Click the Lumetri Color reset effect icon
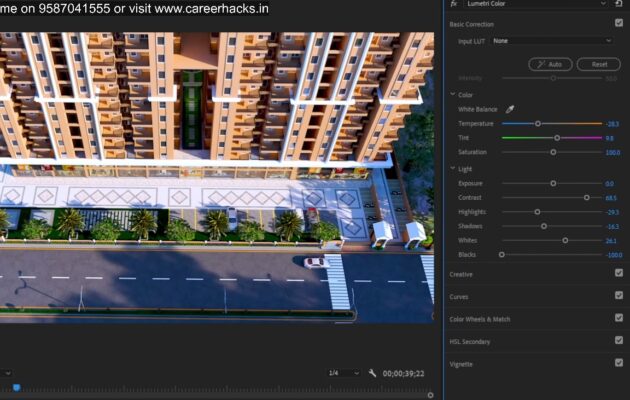Viewport: 630px width, 400px height. pyautogui.click(x=619, y=4)
